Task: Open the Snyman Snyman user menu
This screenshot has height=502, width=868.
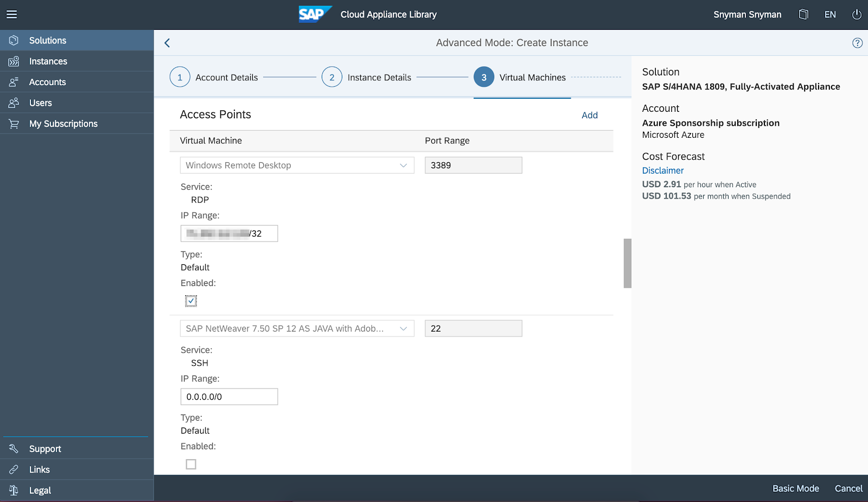Action: point(748,15)
